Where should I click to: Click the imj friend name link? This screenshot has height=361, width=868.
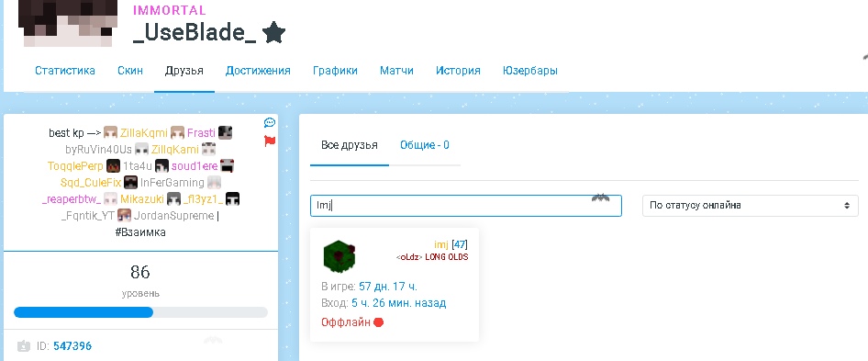point(441,244)
